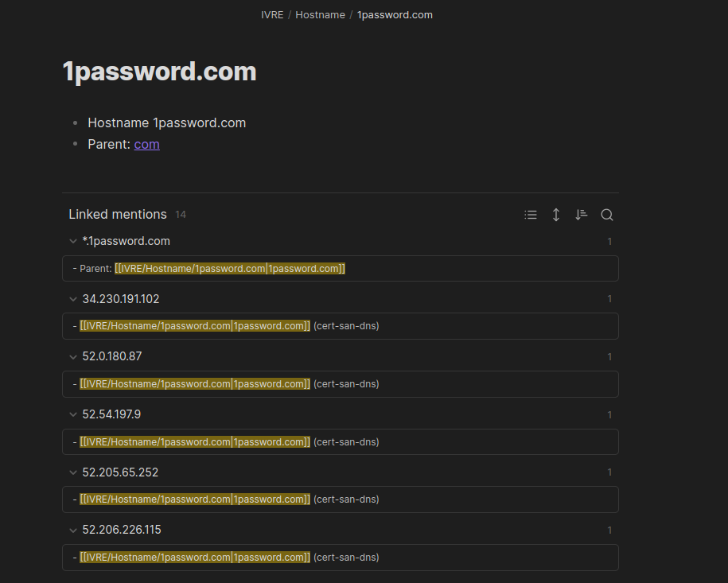Collapse the 52.54.197.9 mentions
Screen dimensions: 728x583
point(72,414)
